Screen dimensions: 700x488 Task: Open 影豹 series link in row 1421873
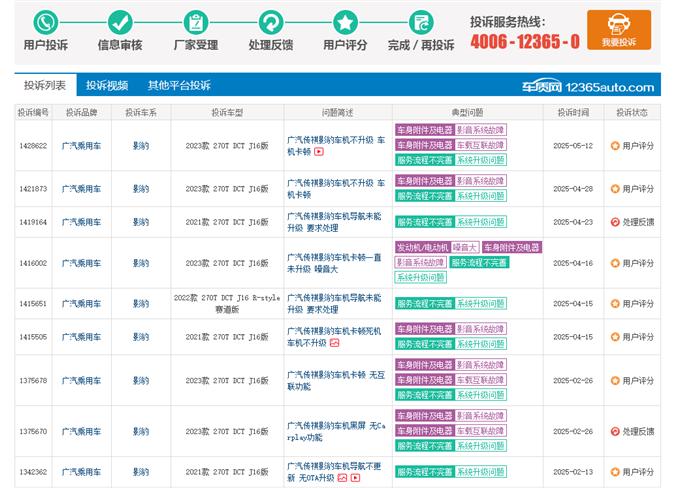point(141,189)
